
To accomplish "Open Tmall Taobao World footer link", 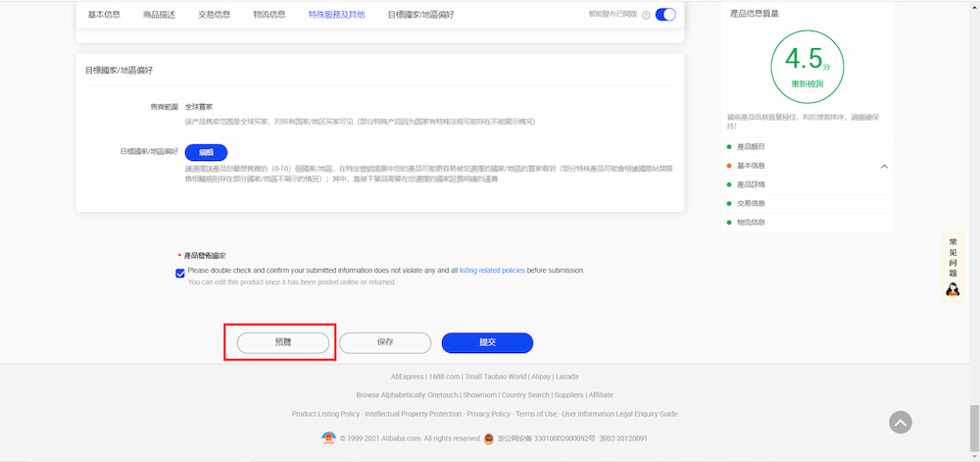I will (496, 377).
